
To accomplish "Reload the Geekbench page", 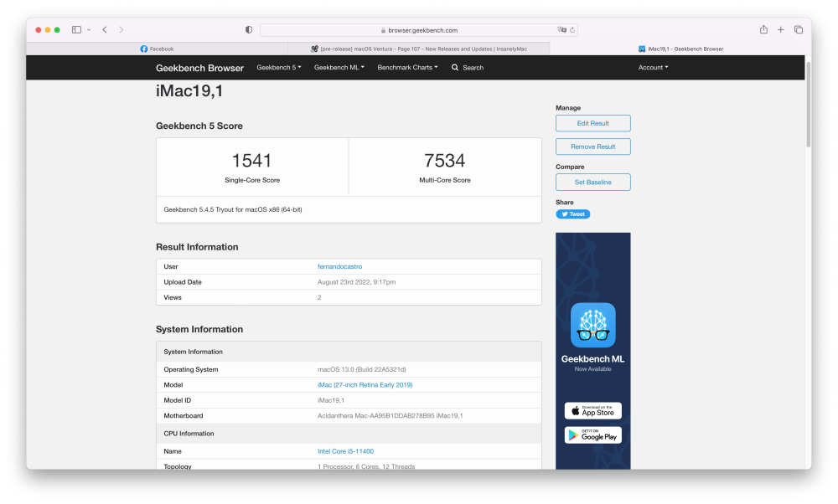I will pyautogui.click(x=572, y=30).
